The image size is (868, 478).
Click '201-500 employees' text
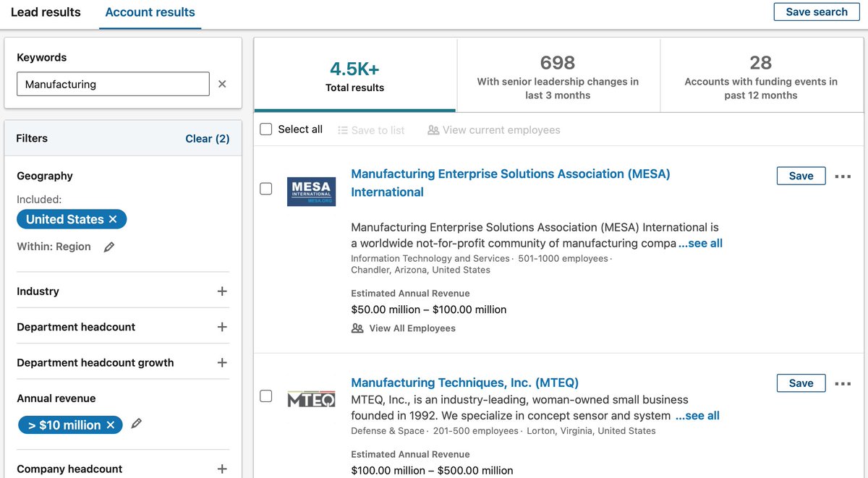coord(475,431)
